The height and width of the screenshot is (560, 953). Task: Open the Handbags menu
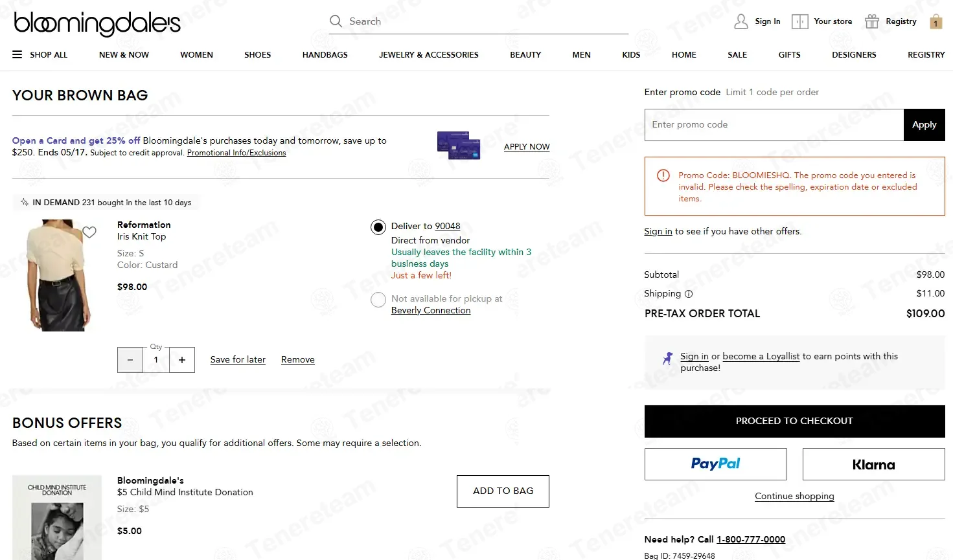325,55
